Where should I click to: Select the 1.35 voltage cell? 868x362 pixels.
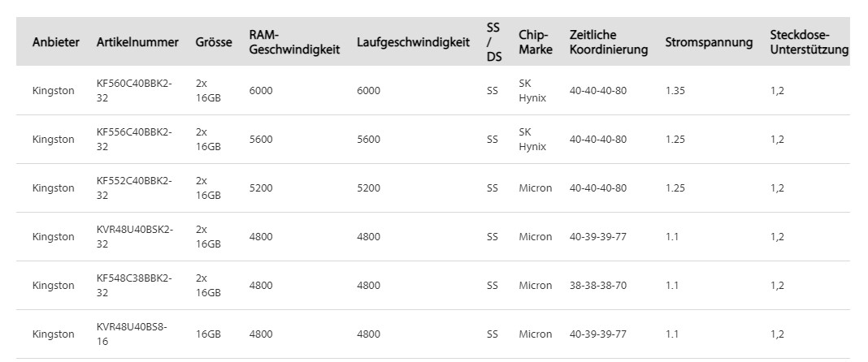(x=675, y=91)
